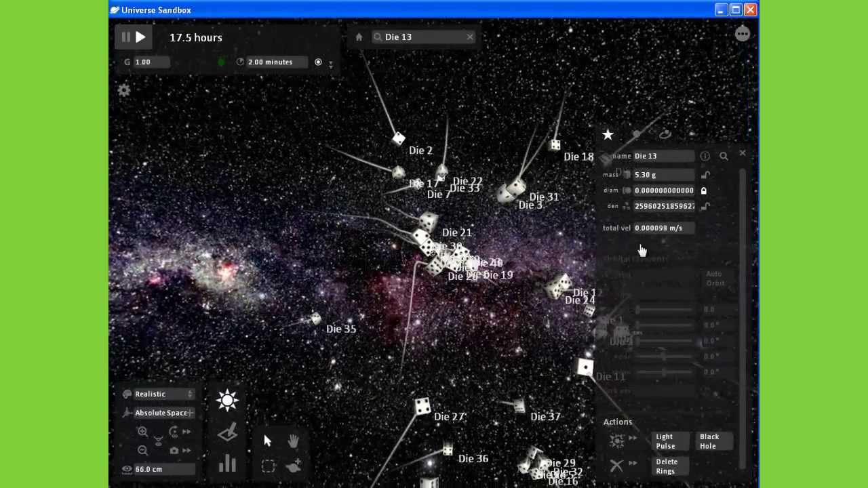Clear the Die 13 search field
Image resolution: width=868 pixels, height=488 pixels.
(x=470, y=37)
